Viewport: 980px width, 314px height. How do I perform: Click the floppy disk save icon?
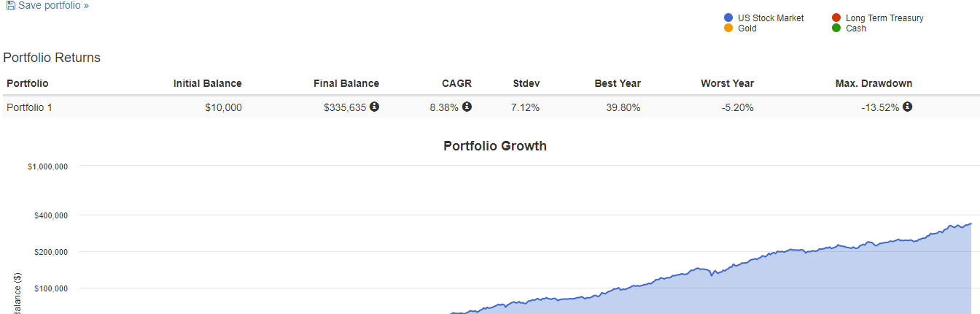(x=11, y=6)
